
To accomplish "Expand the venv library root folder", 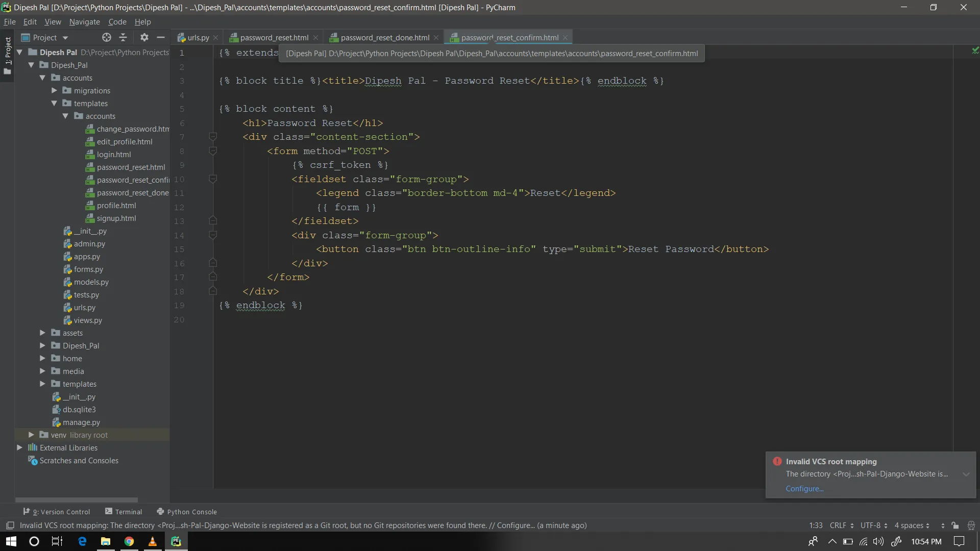I will 31,435.
